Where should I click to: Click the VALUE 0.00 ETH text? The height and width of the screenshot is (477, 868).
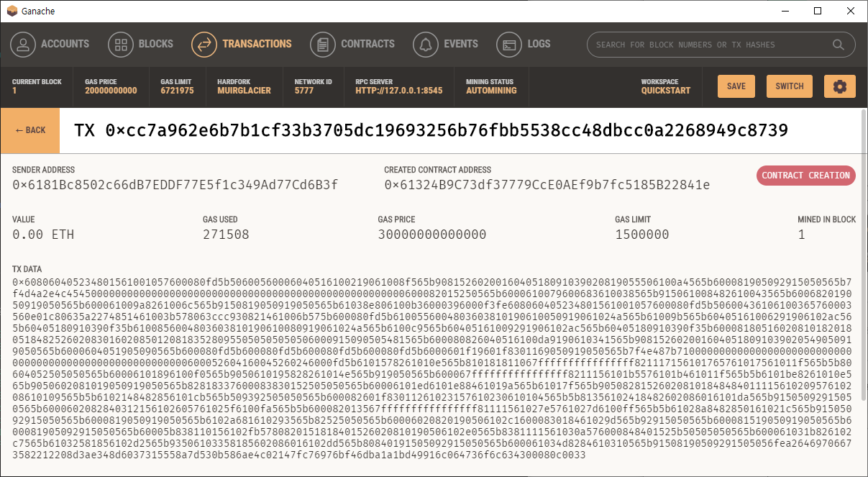[x=43, y=235]
